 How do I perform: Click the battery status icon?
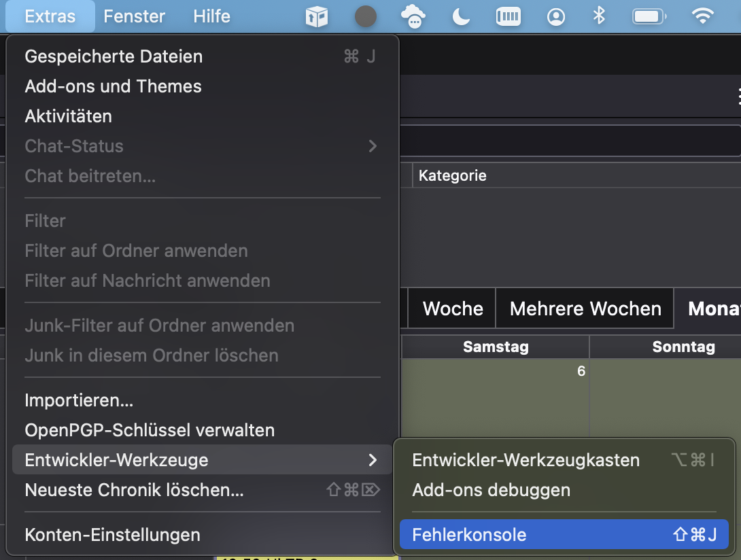649,16
